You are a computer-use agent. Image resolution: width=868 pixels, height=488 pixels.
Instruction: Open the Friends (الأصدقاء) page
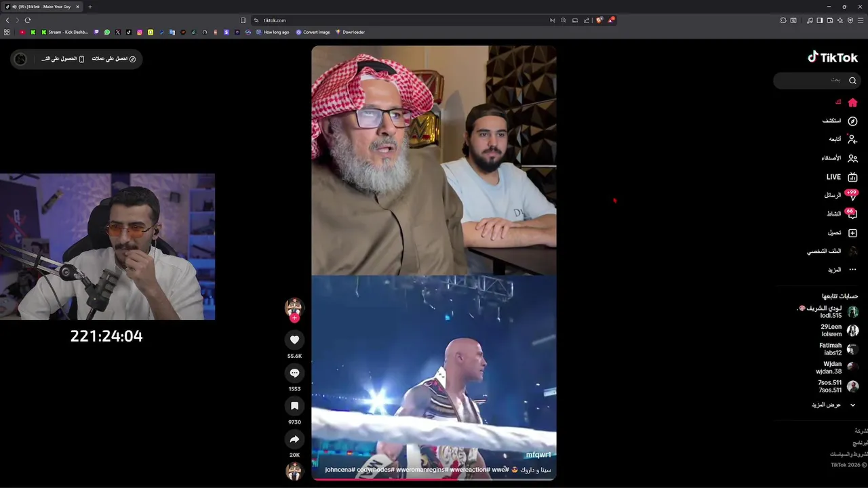coord(840,158)
